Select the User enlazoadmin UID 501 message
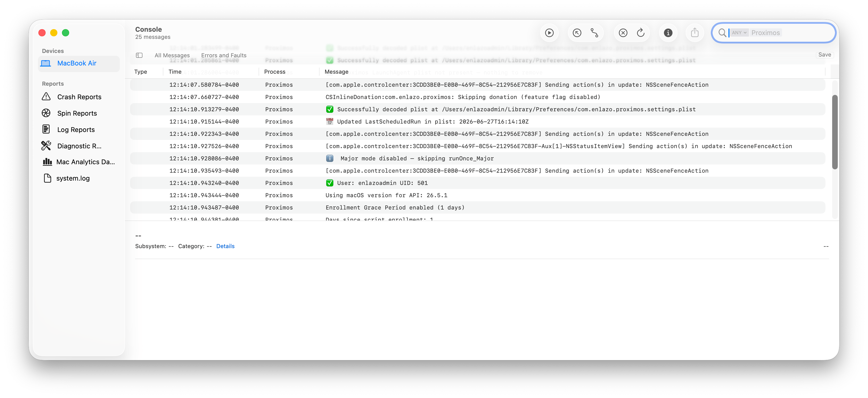This screenshot has width=868, height=398. click(x=478, y=183)
